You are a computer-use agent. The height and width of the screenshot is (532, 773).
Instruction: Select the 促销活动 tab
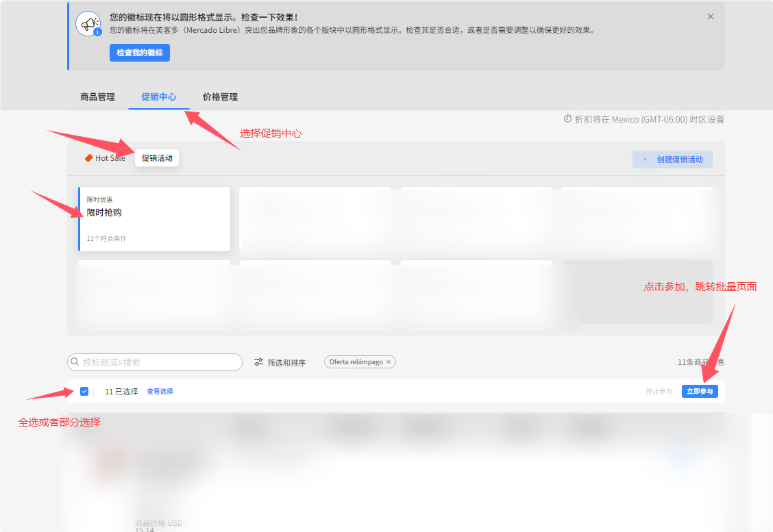pyautogui.click(x=157, y=158)
